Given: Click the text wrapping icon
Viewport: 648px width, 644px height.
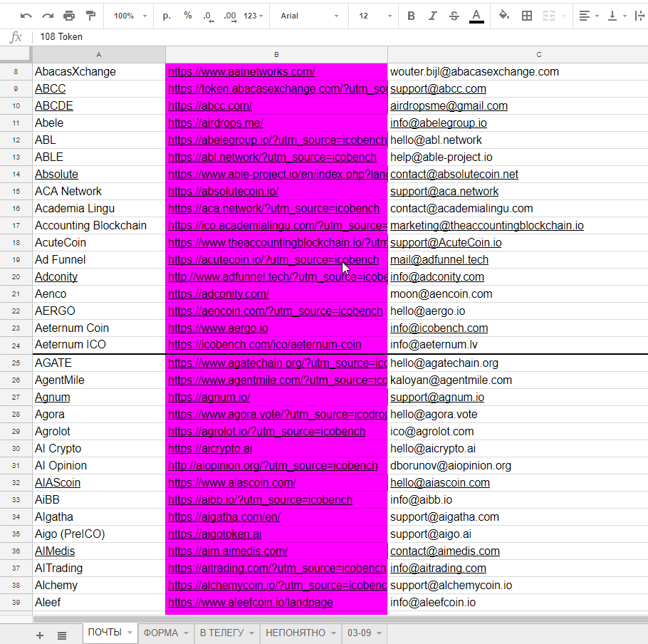Looking at the screenshot, I should click(639, 16).
